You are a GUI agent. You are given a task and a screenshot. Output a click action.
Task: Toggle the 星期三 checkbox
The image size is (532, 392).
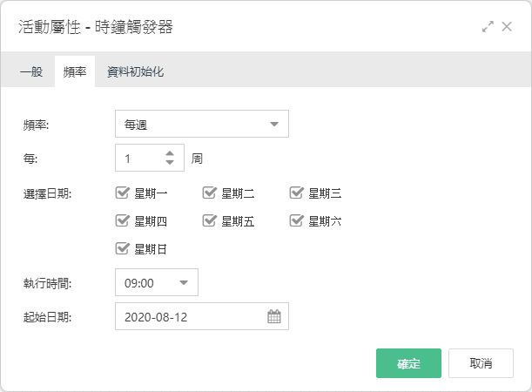(x=296, y=193)
